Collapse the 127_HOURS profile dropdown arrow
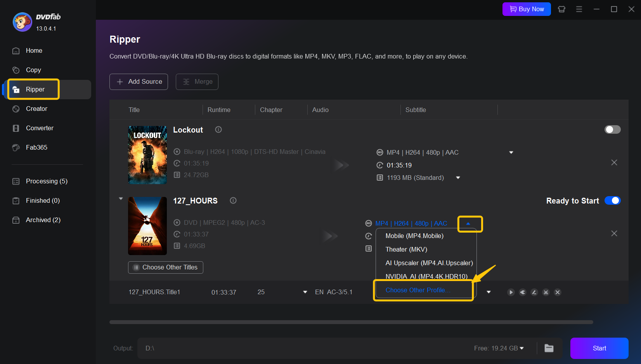641x364 pixels. click(468, 224)
